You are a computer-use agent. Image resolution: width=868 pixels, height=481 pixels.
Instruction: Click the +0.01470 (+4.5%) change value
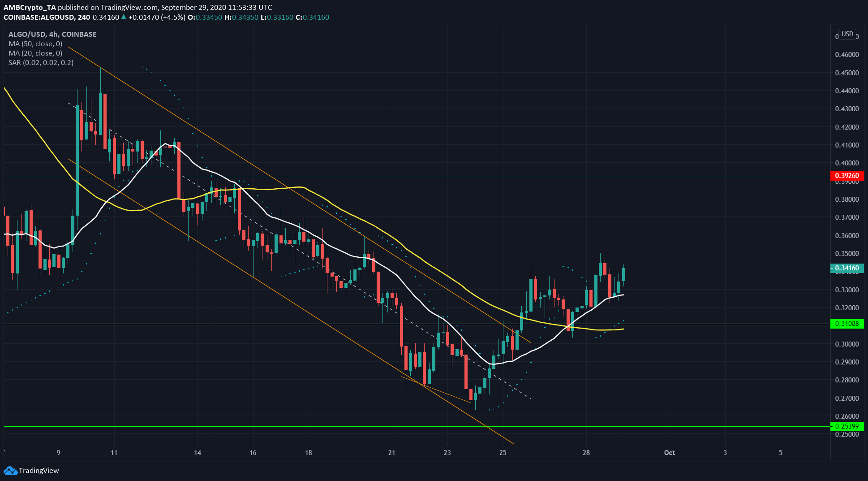click(157, 17)
